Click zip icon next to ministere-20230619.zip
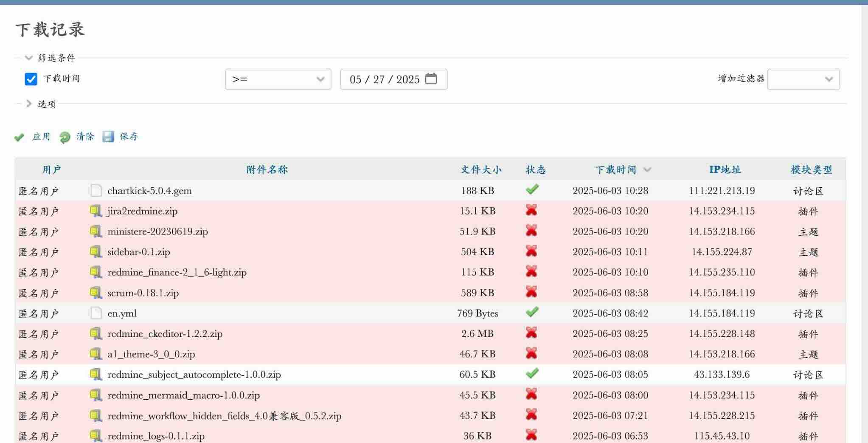 pos(96,231)
